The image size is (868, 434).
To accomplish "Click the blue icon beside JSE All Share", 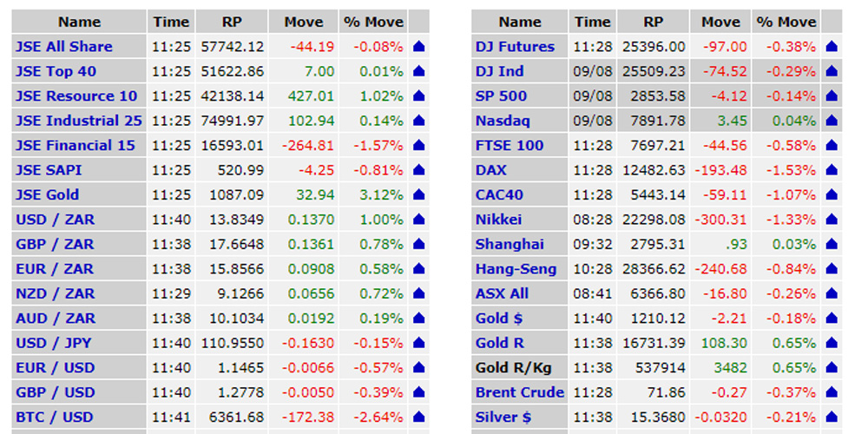I will pos(418,47).
